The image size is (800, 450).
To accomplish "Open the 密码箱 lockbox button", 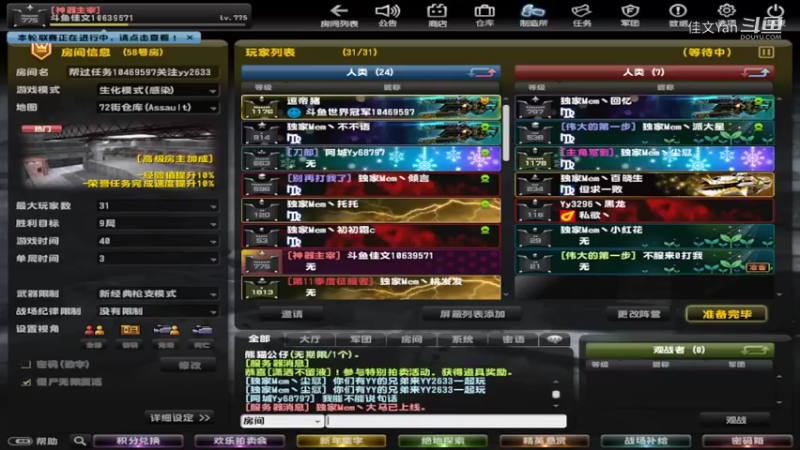I will click(747, 441).
